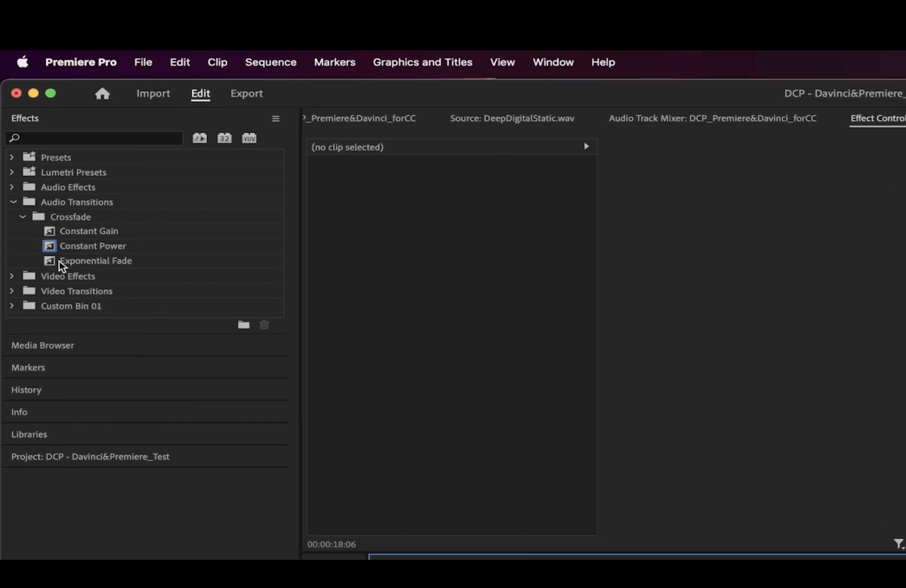Click the (no clip selected) label
The width and height of the screenshot is (906, 588).
[x=347, y=147]
